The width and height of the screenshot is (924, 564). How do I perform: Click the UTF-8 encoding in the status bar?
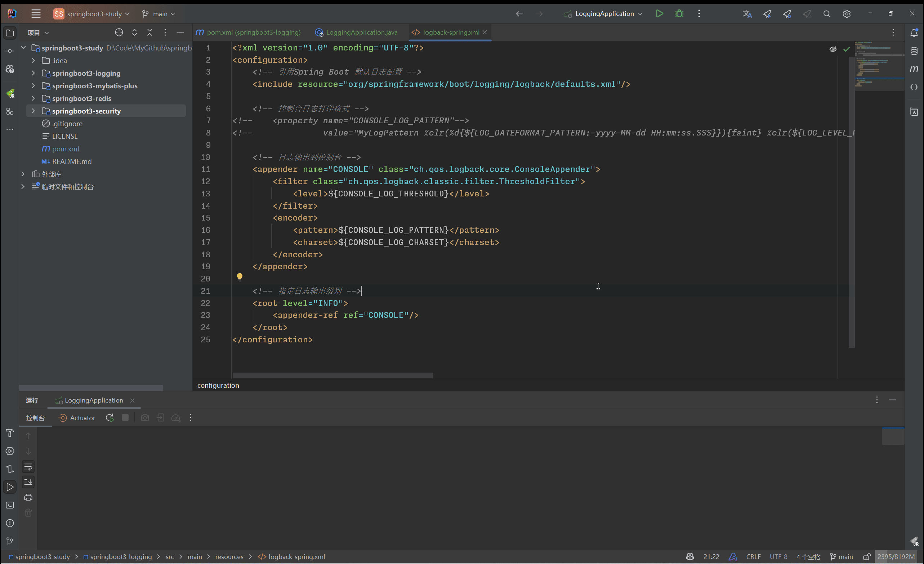tap(778, 556)
